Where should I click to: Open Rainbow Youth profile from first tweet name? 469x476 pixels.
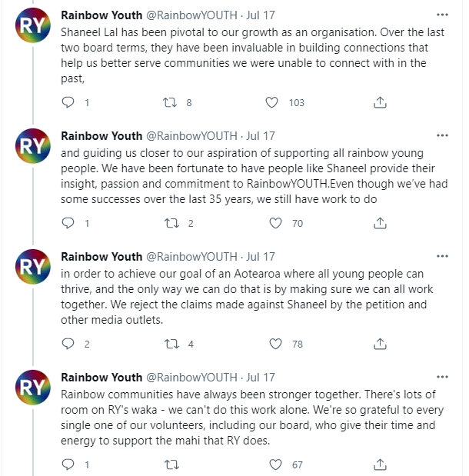[x=101, y=15]
